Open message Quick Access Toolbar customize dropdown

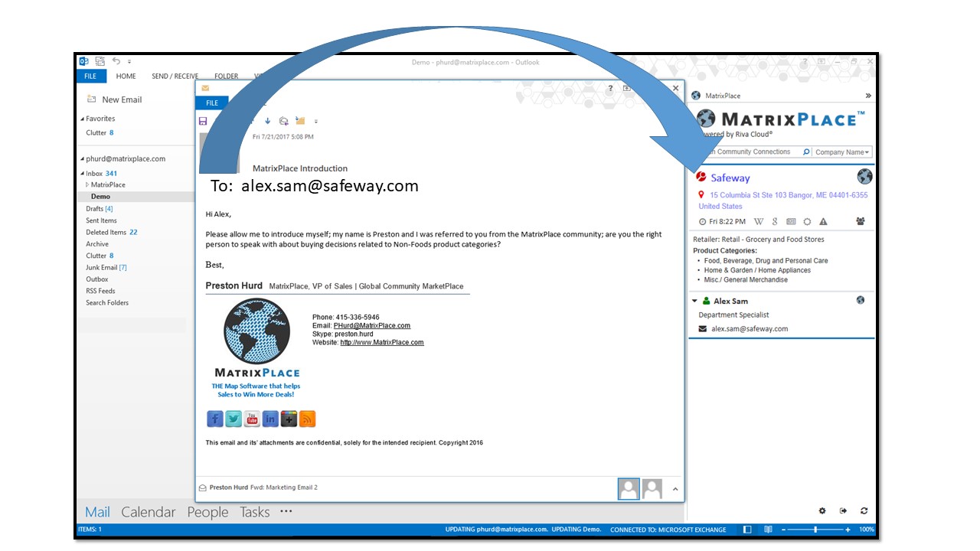coord(316,121)
